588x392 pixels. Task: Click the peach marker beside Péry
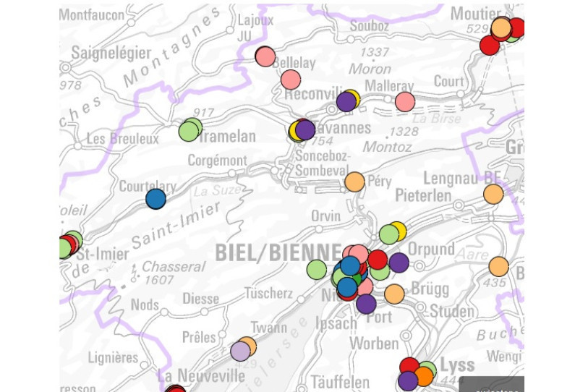pyautogui.click(x=354, y=182)
